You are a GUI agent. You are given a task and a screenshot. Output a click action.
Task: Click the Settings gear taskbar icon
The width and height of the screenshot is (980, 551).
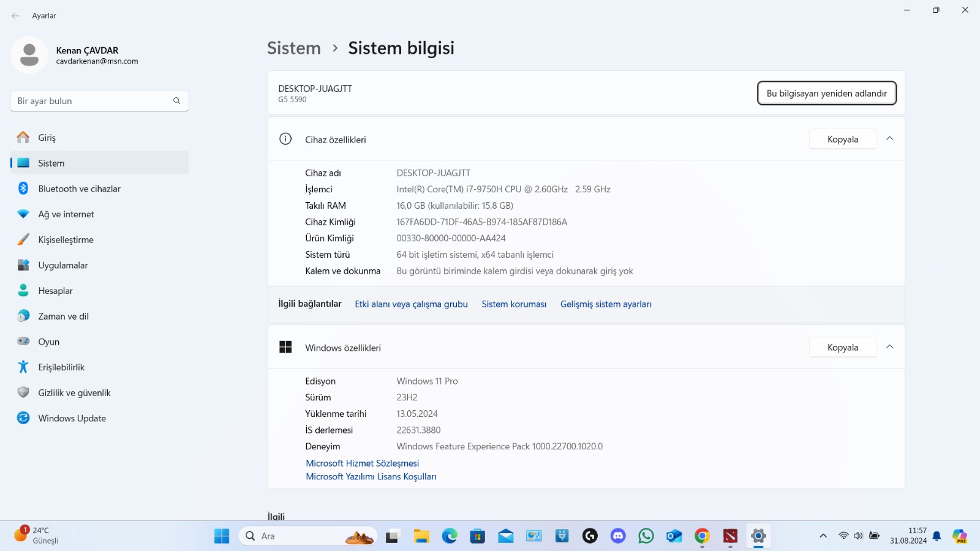[x=758, y=536]
